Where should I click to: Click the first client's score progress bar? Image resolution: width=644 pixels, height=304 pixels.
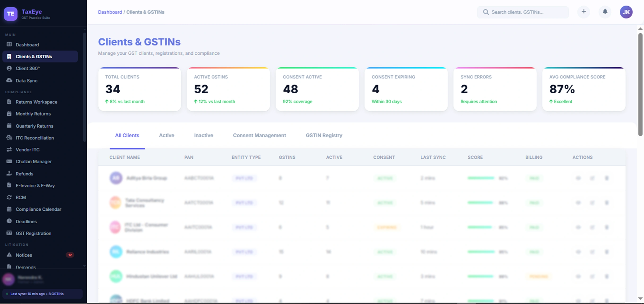[481, 178]
